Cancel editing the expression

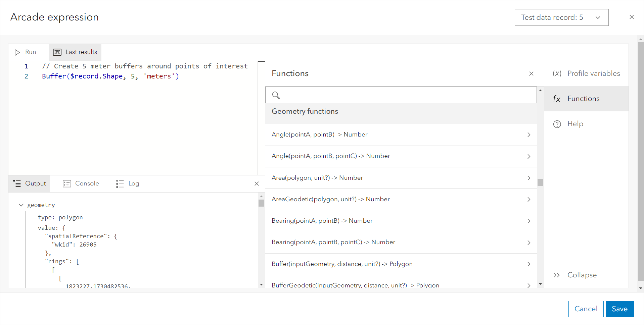[x=586, y=309]
